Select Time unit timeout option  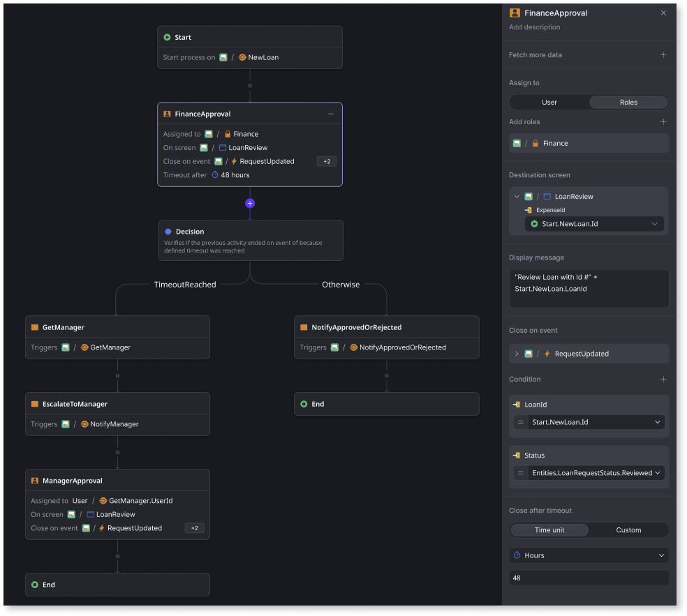(x=549, y=530)
